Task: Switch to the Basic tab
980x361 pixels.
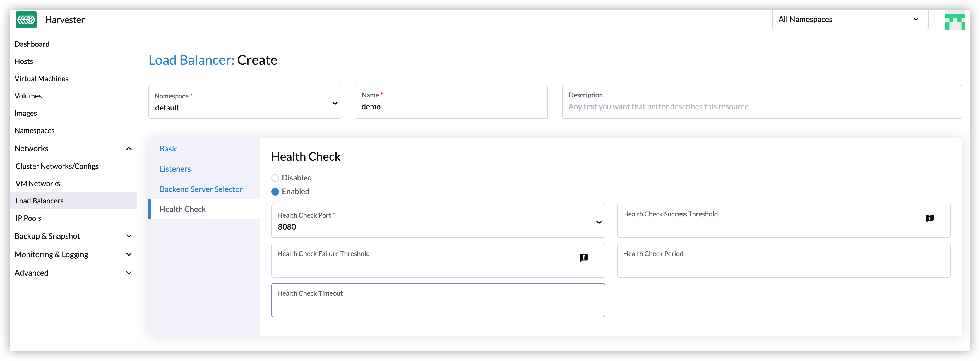Action: tap(169, 149)
